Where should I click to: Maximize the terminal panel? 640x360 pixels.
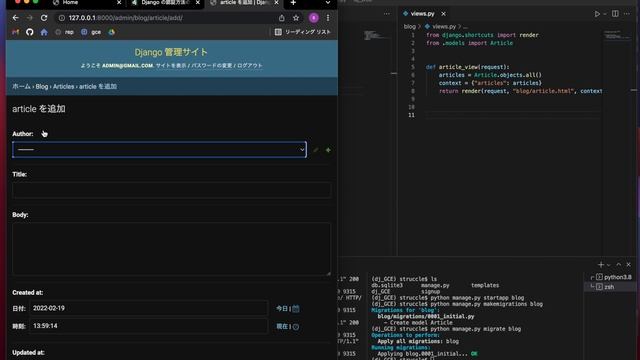(x=619, y=265)
